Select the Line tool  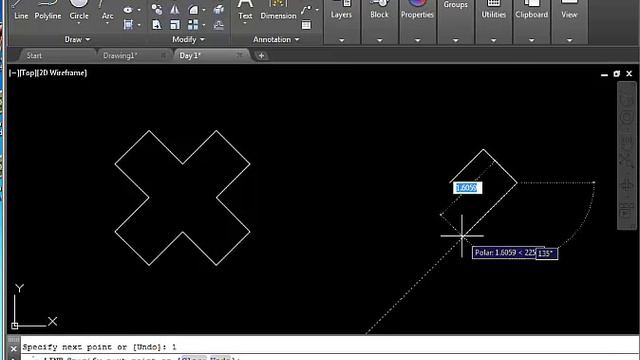click(x=21, y=10)
